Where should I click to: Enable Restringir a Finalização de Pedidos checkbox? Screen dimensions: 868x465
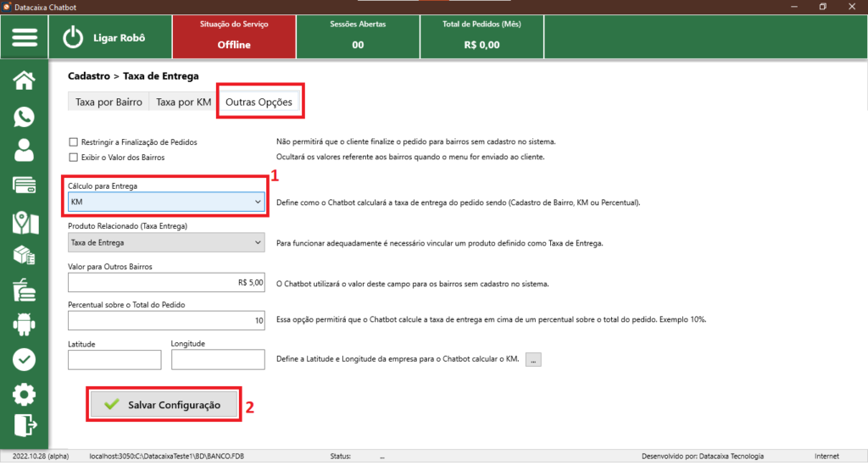coord(74,142)
